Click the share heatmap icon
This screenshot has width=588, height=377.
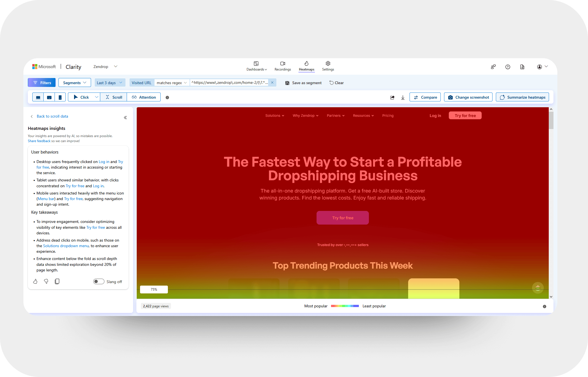(x=392, y=97)
